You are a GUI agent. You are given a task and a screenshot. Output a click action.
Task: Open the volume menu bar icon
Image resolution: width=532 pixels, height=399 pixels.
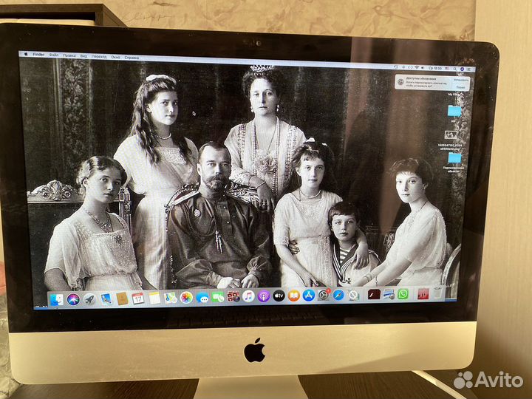[423, 68]
